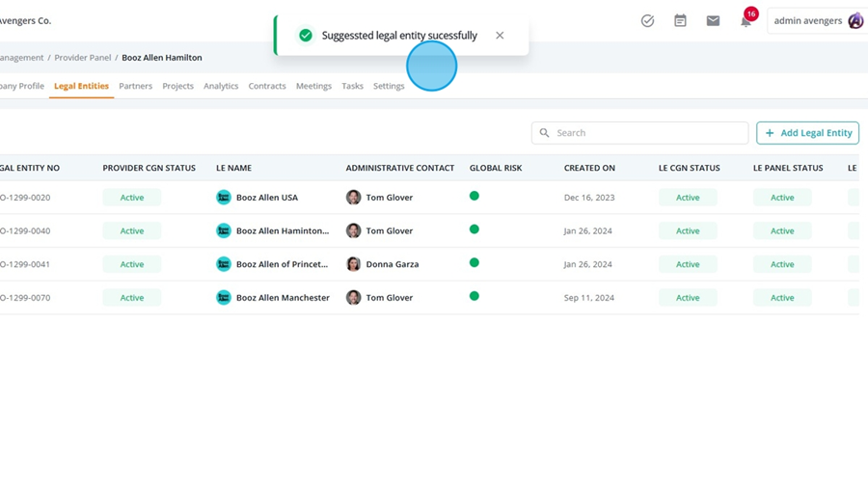Click Booz Allen USA logo icon
The width and height of the screenshot is (868, 484).
coord(224,198)
